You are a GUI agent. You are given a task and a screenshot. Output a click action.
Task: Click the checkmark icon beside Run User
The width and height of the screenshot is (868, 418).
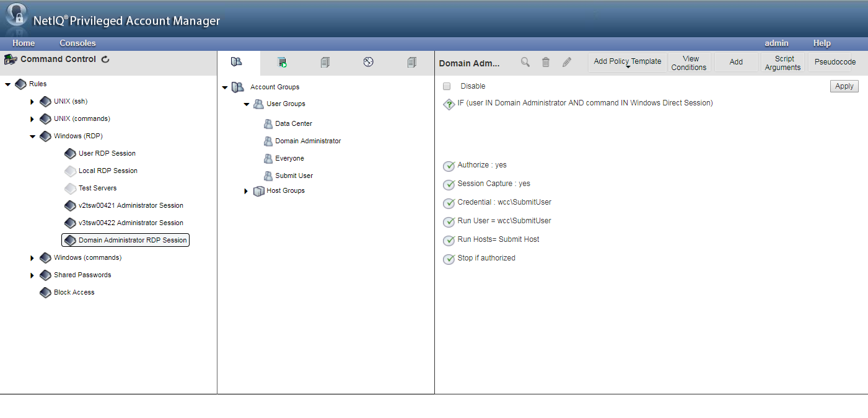[x=449, y=222]
